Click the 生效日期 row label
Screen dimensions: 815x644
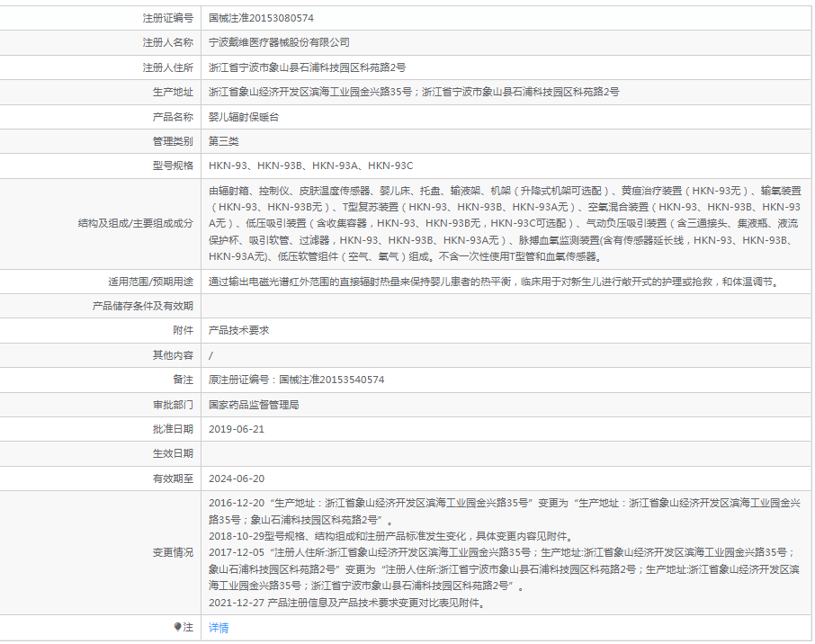(173, 453)
